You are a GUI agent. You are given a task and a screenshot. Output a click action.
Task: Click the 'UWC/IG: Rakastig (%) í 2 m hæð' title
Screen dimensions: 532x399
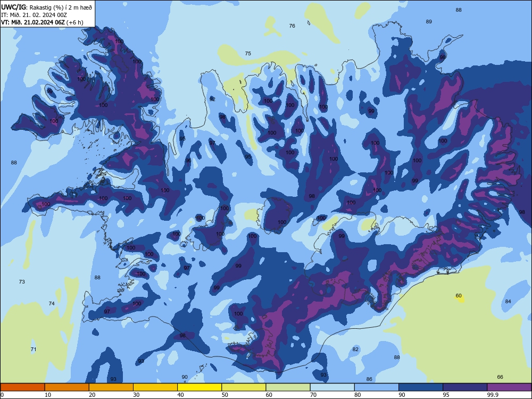(x=46, y=7)
